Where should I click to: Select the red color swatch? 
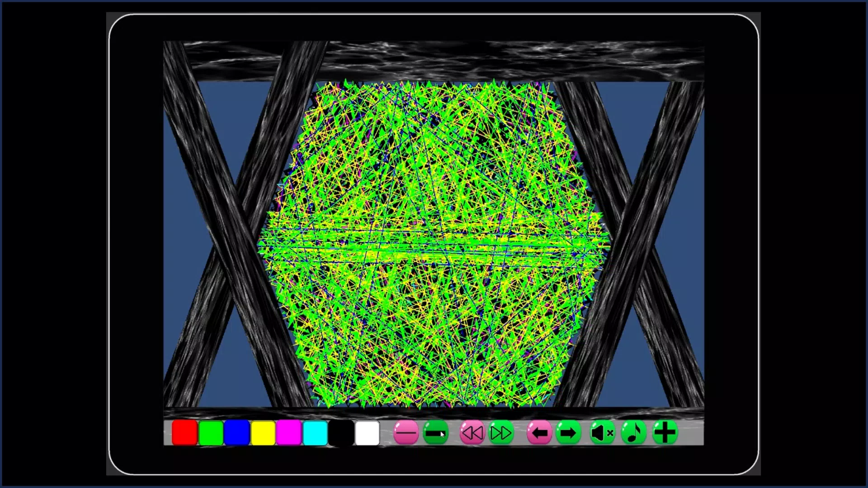coord(185,432)
